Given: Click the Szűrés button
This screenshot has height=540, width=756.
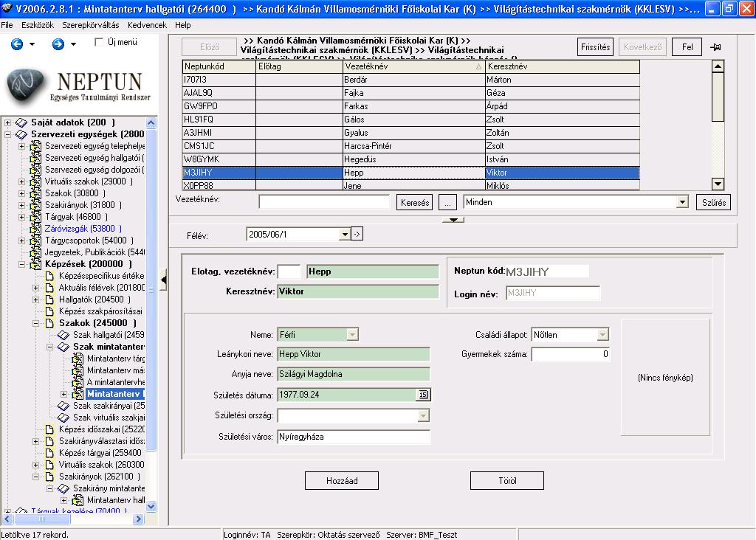Looking at the screenshot, I should [x=714, y=202].
